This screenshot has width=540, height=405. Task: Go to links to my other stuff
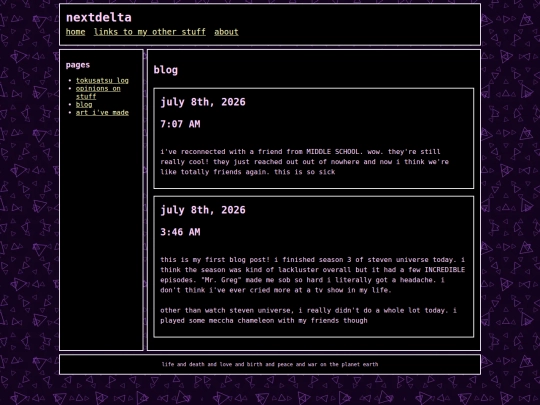[149, 32]
